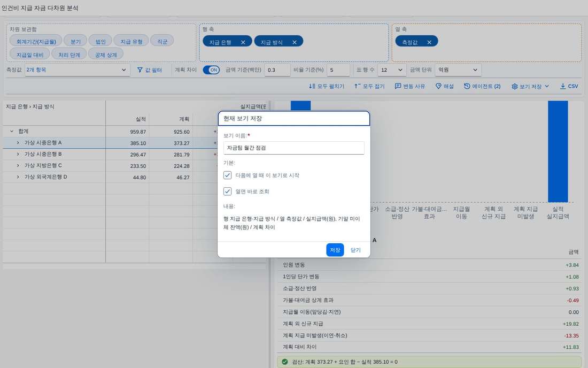Focus the 금액 기준(백만) field

(277, 70)
